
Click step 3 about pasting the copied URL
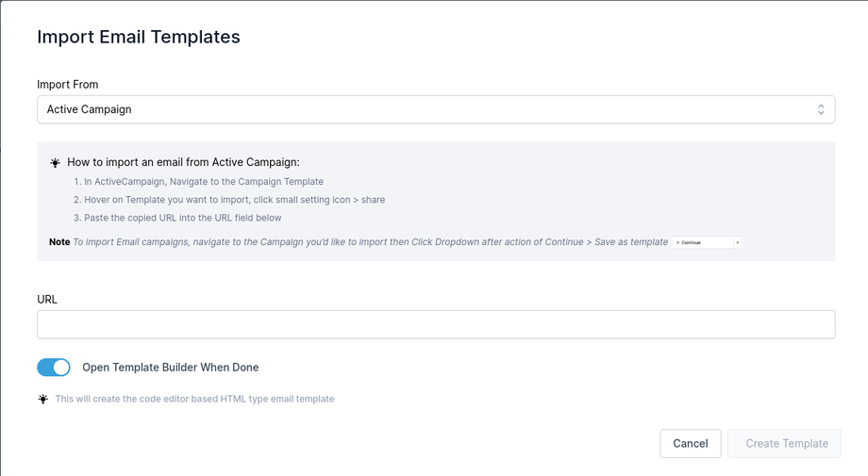tap(183, 218)
